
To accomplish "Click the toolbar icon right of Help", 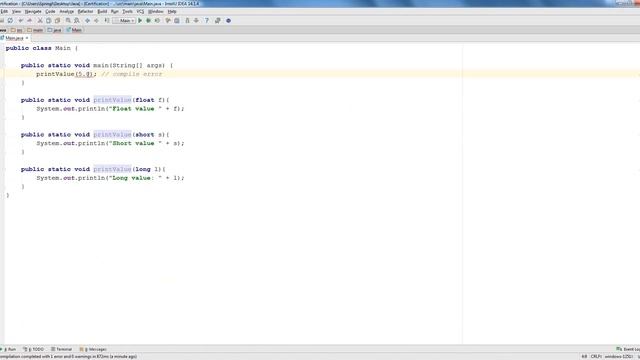I will (x=218, y=20).
